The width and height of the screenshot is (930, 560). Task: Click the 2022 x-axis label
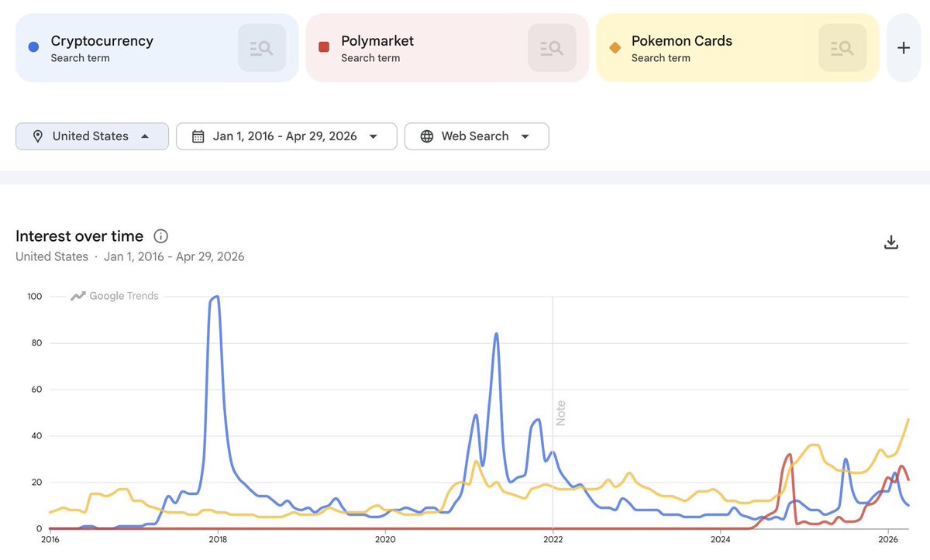click(x=553, y=538)
